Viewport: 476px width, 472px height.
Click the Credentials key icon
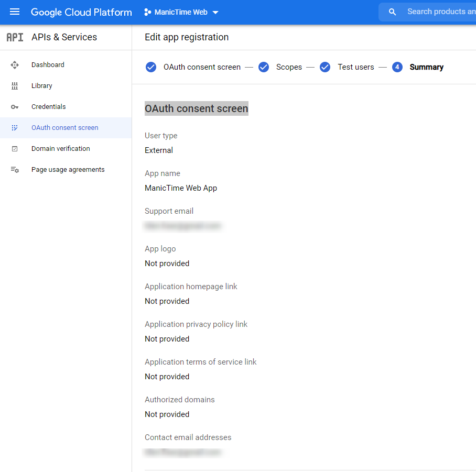pyautogui.click(x=15, y=107)
